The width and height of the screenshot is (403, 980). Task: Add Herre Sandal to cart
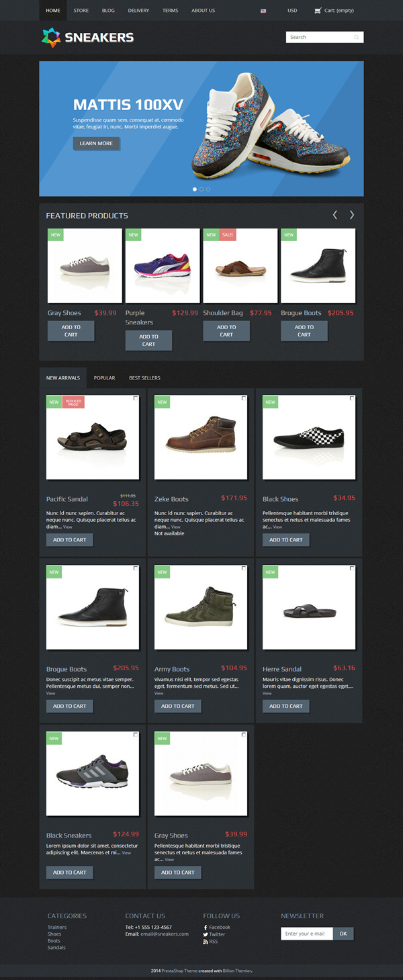(286, 706)
